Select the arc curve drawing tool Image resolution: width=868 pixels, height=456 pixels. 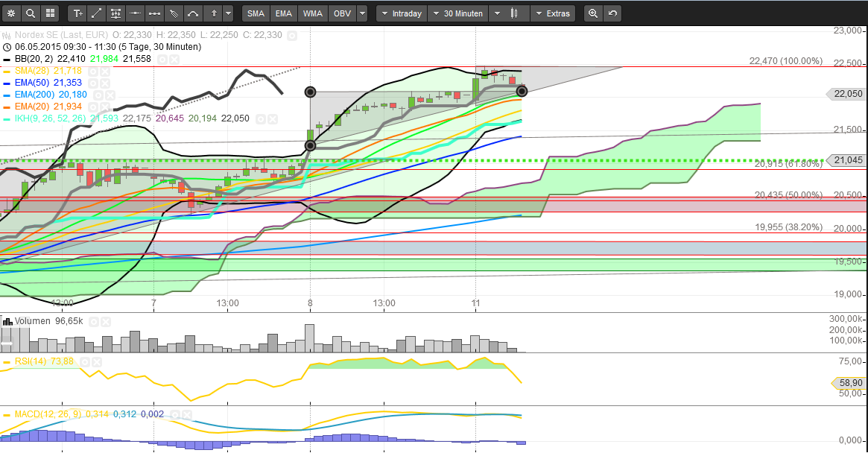pos(193,13)
